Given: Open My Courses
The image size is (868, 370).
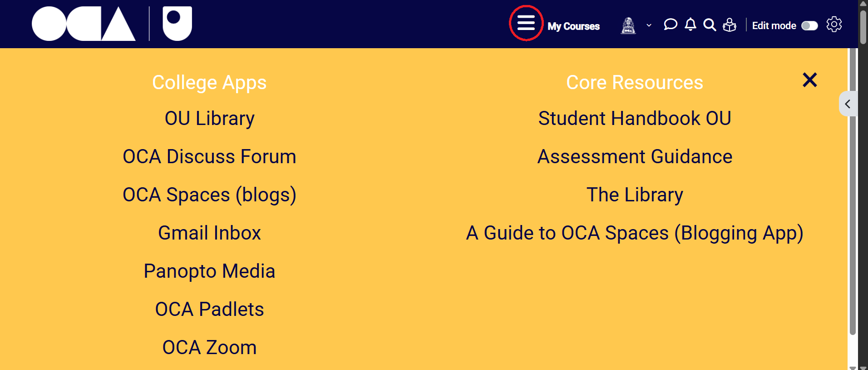Looking at the screenshot, I should point(573,26).
